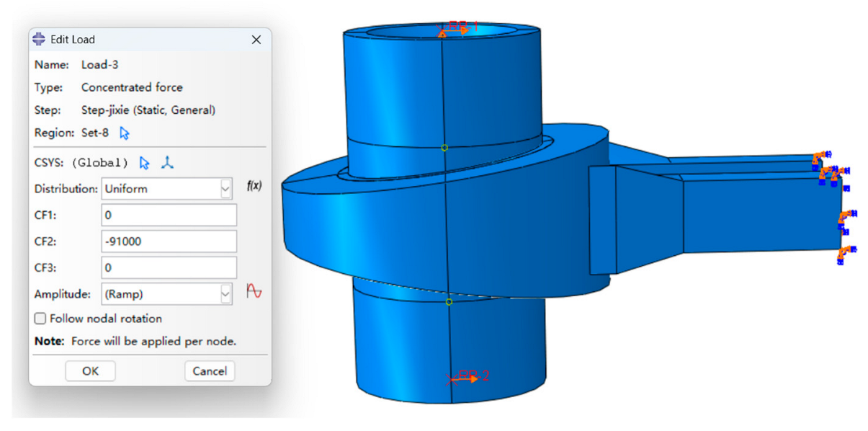The width and height of the screenshot is (868, 431).
Task: Click the CF1 input field
Action: click(169, 215)
